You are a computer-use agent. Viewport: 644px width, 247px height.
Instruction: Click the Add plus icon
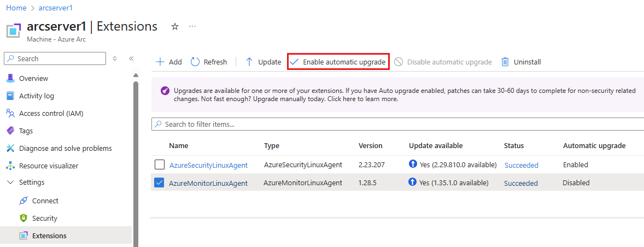160,62
